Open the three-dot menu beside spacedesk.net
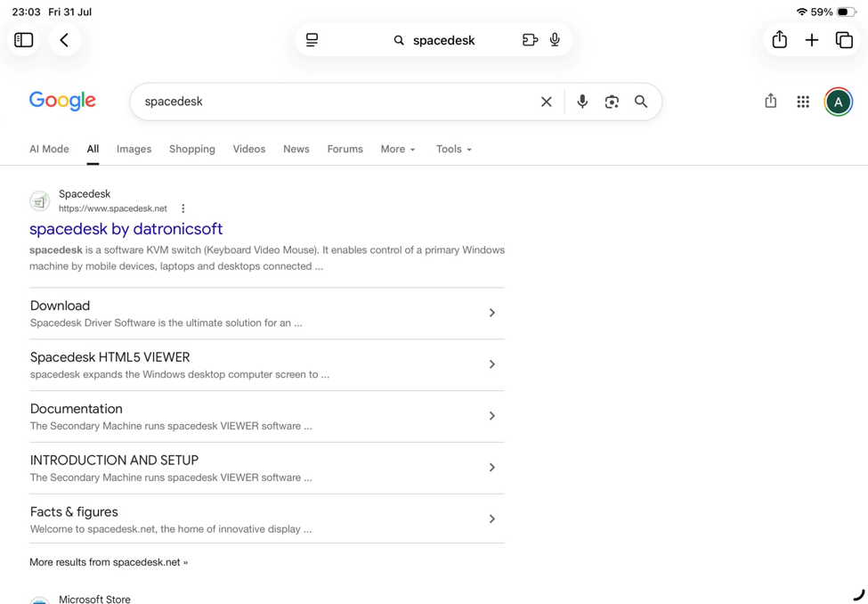This screenshot has height=604, width=868. pyautogui.click(x=183, y=208)
